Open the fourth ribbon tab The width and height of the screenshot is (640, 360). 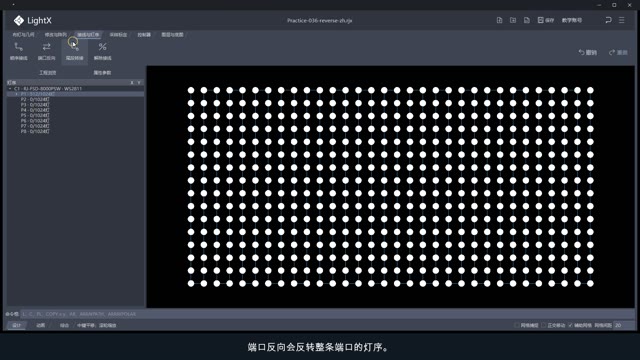[x=118, y=35]
